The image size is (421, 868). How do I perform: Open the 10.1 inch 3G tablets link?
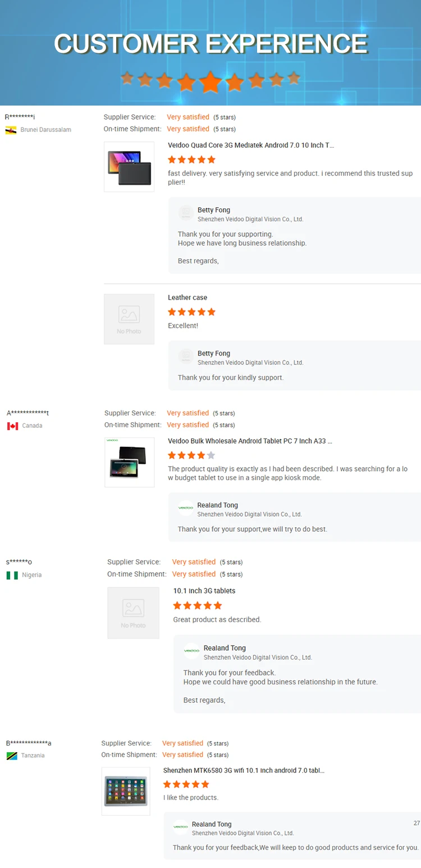[x=204, y=591]
